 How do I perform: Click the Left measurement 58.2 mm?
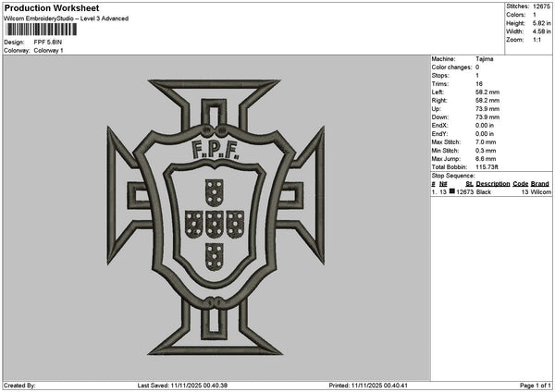pyautogui.click(x=487, y=92)
